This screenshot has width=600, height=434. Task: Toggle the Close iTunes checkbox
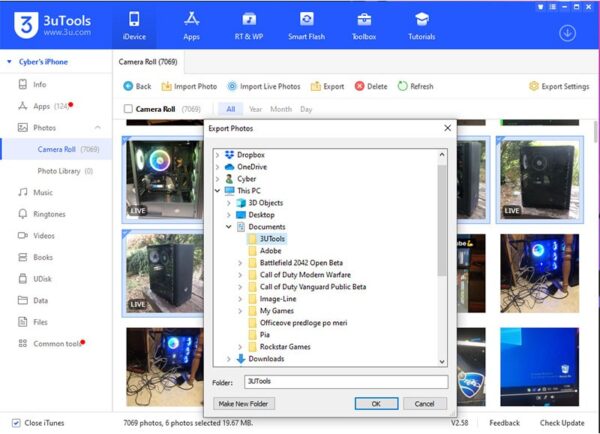coord(15,423)
